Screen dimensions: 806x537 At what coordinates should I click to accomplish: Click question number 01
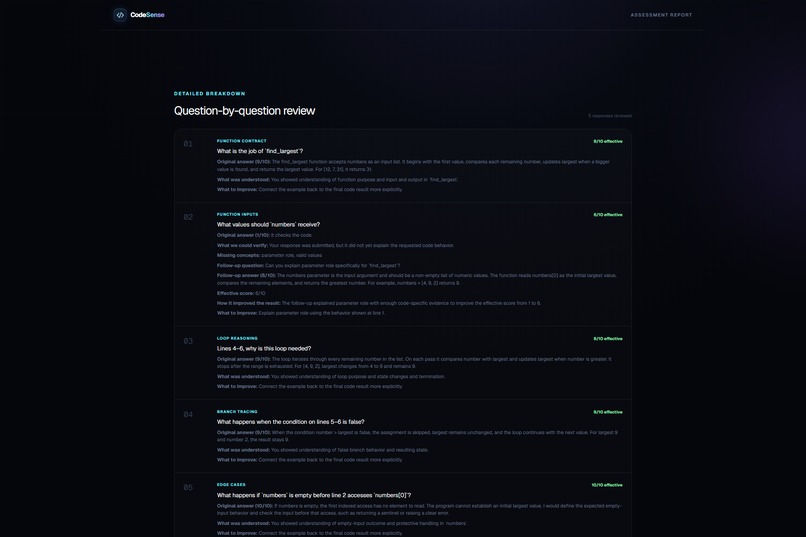188,144
